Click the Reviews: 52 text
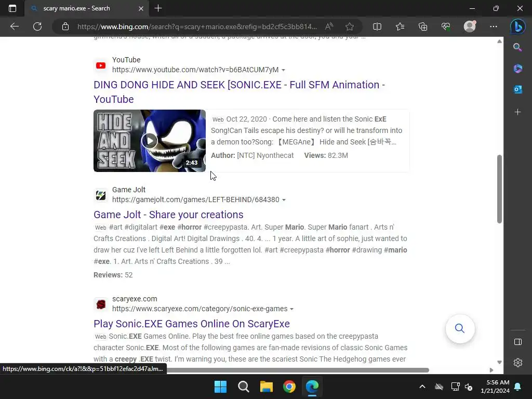This screenshot has width=532, height=399. 113,275
